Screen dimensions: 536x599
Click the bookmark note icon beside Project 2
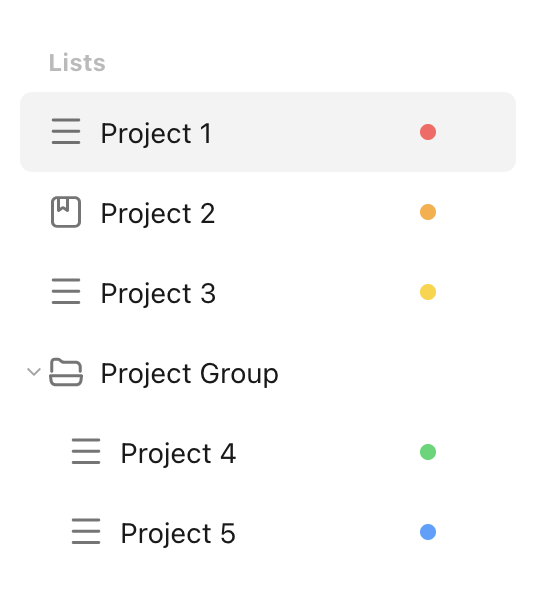(x=66, y=212)
